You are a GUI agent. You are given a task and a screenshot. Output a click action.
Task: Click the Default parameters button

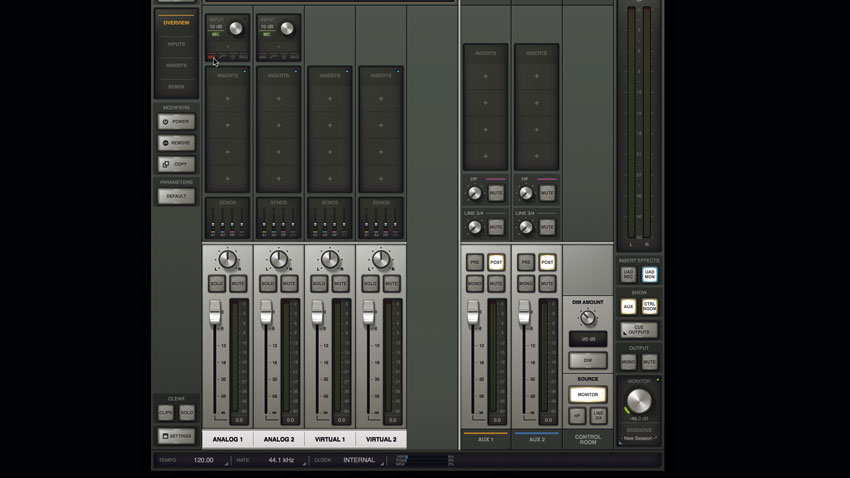tap(176, 196)
